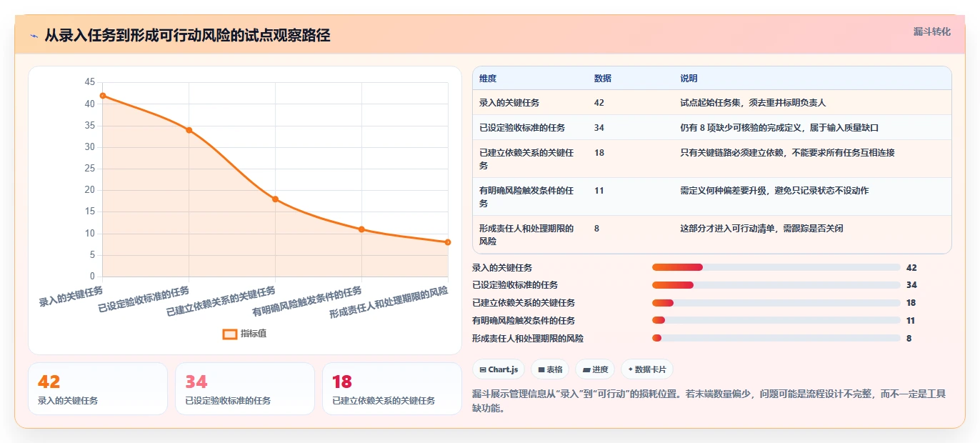980x443 pixels.
Task: Click description starting with 这部分才进入可行动清单
Action: pyautogui.click(x=761, y=229)
